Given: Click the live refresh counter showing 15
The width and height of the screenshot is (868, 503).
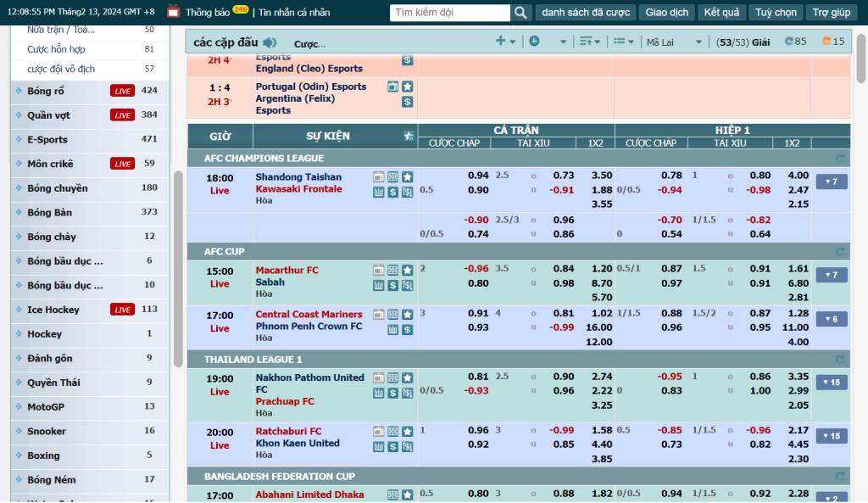Looking at the screenshot, I should tap(833, 42).
